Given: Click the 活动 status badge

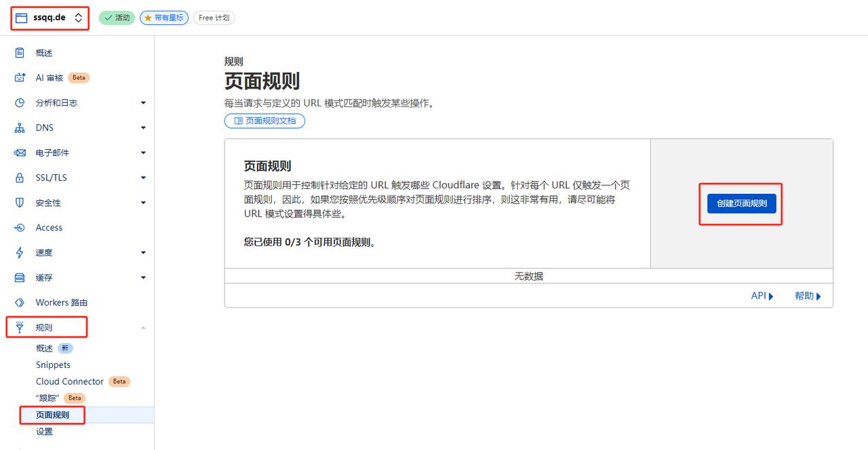Looking at the screenshot, I should point(116,18).
